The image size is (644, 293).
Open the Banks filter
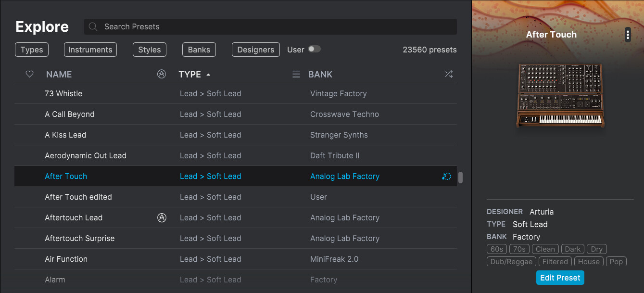[x=199, y=50]
